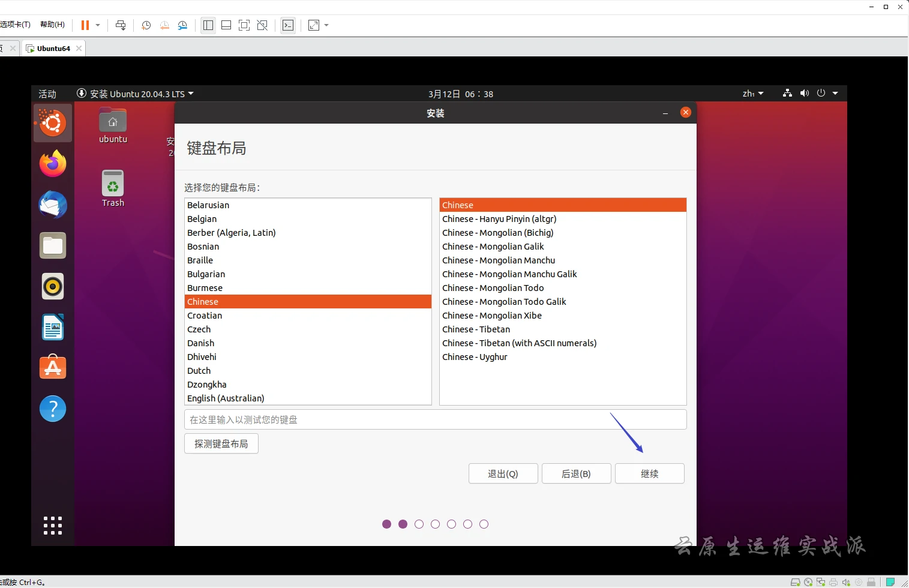Screen dimensions: 909x588
Task: Open the 安装 Ubuntu 20.04.3 LTS app menu
Action: pos(136,94)
